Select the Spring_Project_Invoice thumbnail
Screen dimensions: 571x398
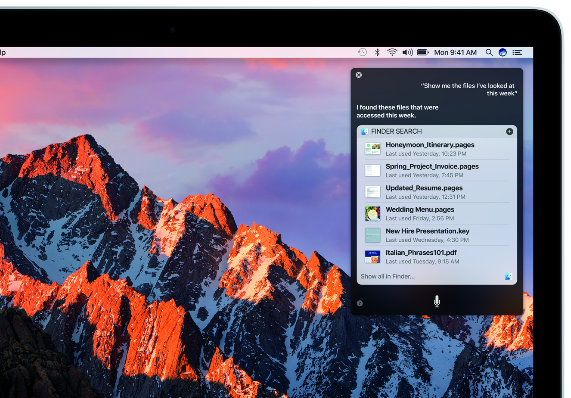tap(373, 170)
